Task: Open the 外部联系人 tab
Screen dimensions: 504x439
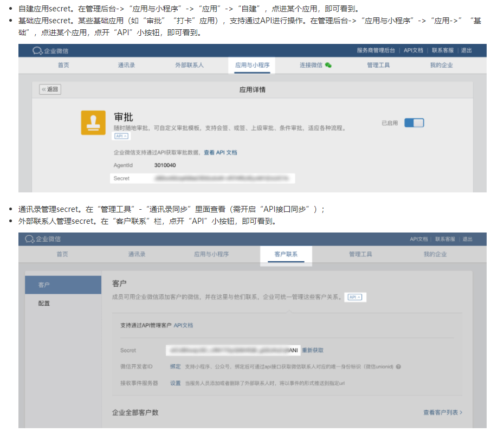Action: (x=189, y=65)
